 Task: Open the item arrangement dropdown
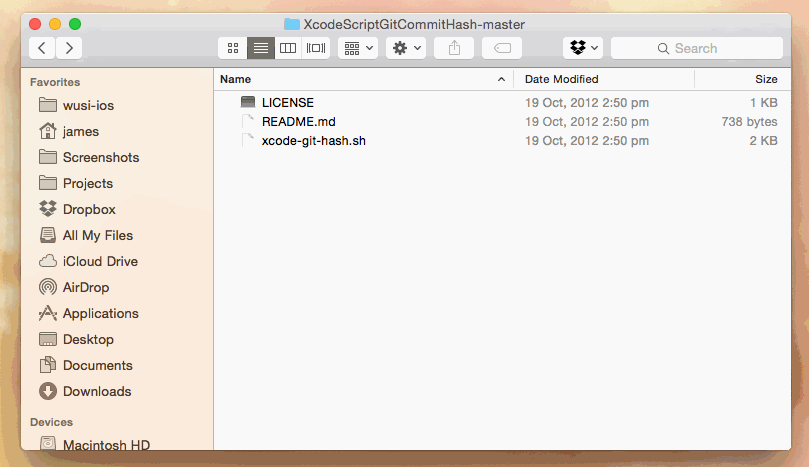[358, 48]
